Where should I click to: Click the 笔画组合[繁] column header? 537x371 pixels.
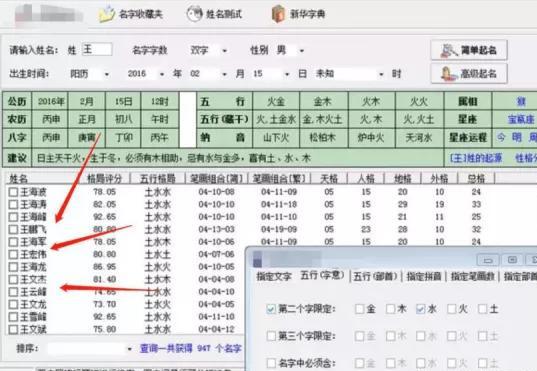click(279, 178)
